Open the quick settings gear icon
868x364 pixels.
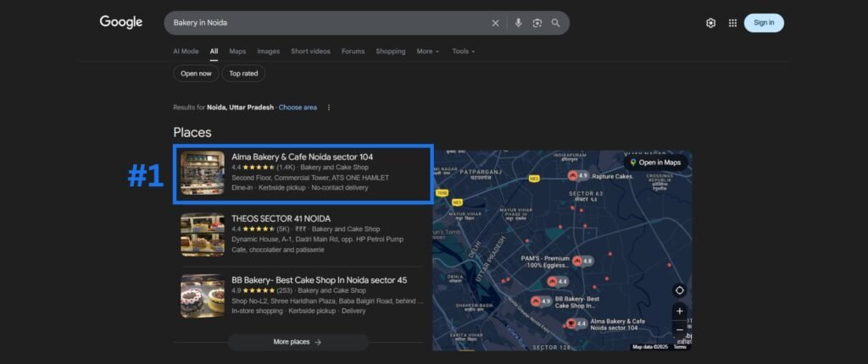[710, 23]
